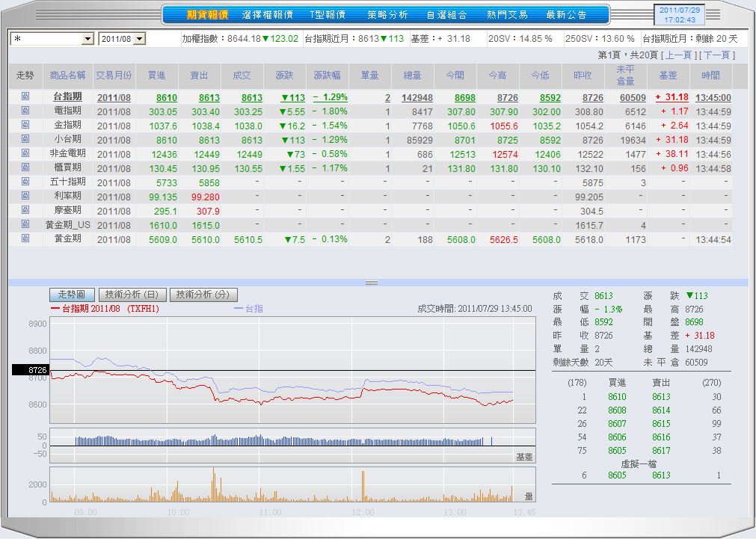This screenshot has height=539, width=756.
Task: Open trend chart icon for 金指期 row
Action: [x=25, y=125]
